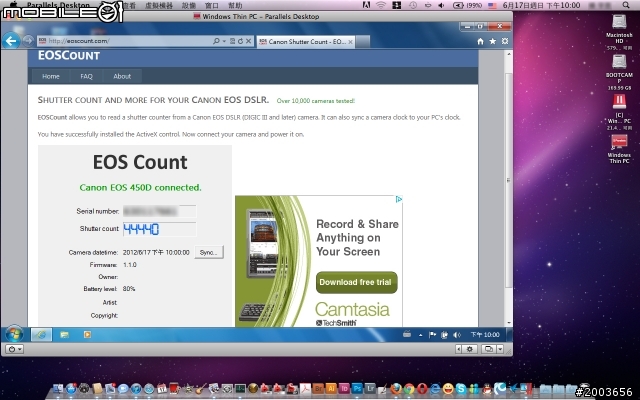
Task: Click the Mac menu bar date and time
Action: coord(542,5)
